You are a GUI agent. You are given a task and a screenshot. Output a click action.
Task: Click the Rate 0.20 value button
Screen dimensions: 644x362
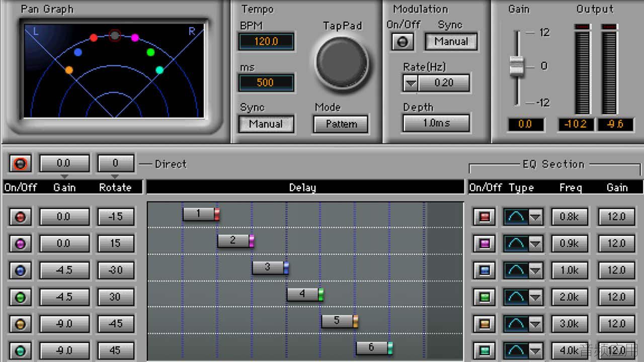(x=444, y=83)
